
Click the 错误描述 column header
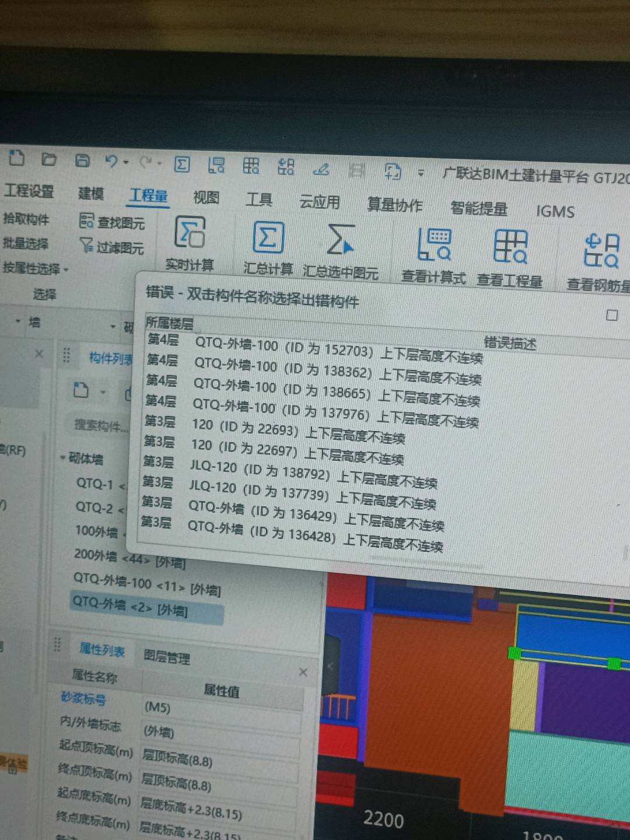click(510, 342)
